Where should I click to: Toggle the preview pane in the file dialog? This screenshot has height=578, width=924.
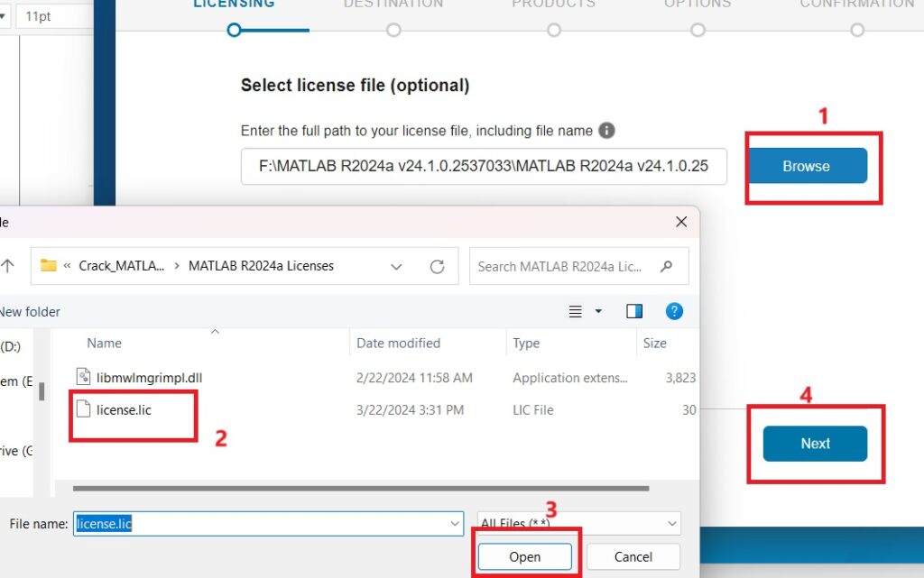click(x=633, y=311)
